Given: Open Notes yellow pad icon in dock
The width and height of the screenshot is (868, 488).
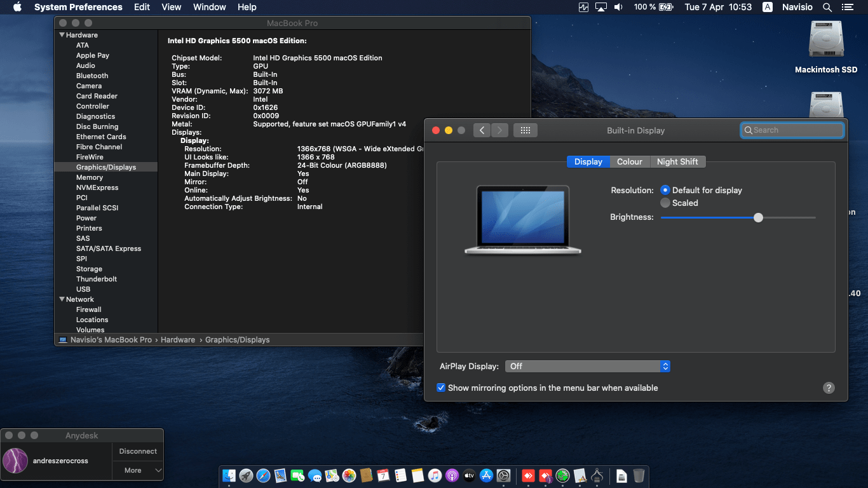Looking at the screenshot, I should [417, 475].
